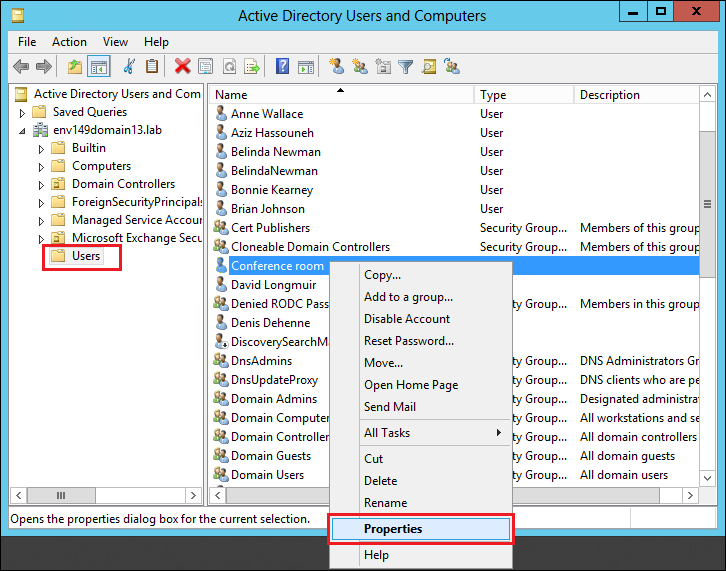Select Active Directory Users and Computers root
The width and height of the screenshot is (726, 571).
tap(108, 94)
